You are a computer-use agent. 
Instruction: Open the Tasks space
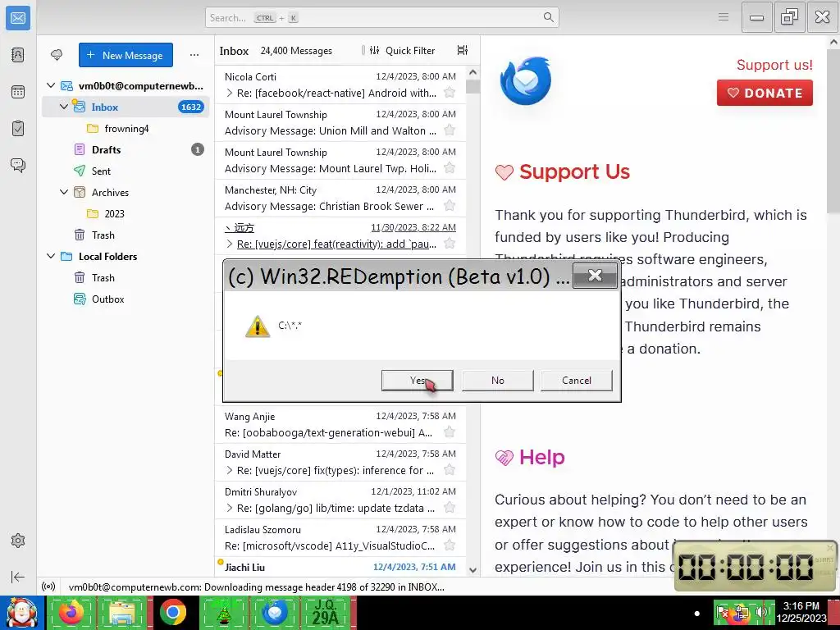click(x=18, y=129)
